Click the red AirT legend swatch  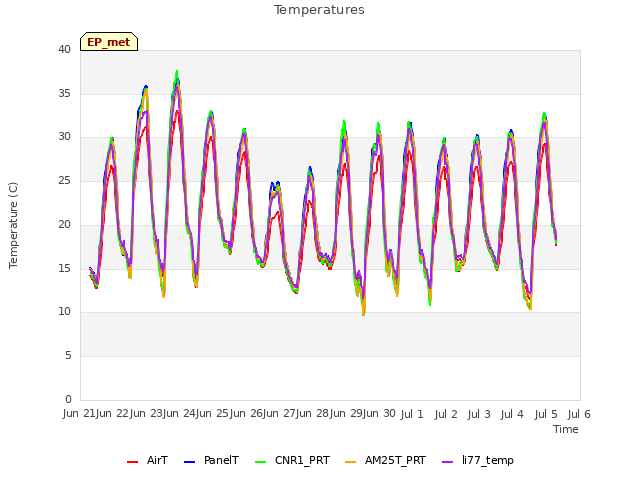pyautogui.click(x=132, y=462)
